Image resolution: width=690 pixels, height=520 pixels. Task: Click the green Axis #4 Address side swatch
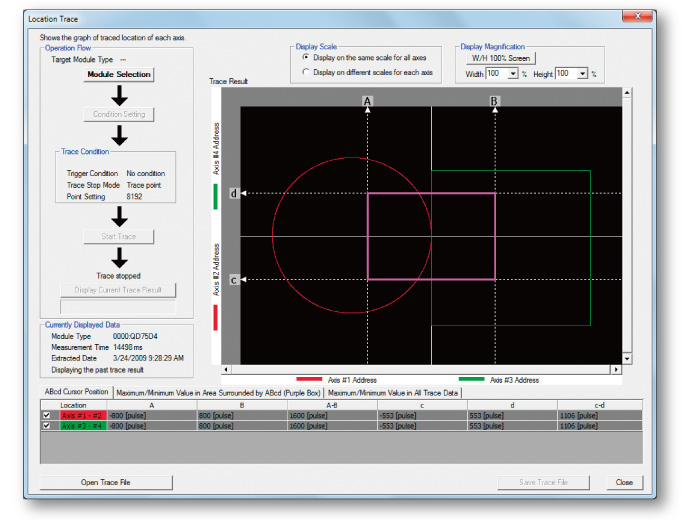tap(216, 197)
